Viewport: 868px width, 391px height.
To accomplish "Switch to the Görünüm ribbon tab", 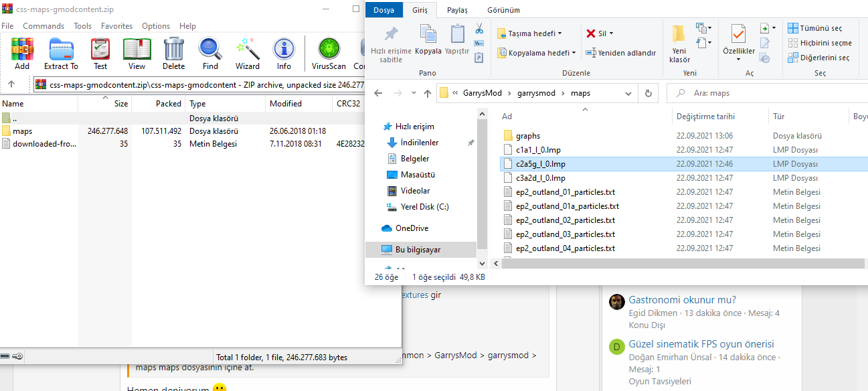I will (x=504, y=10).
